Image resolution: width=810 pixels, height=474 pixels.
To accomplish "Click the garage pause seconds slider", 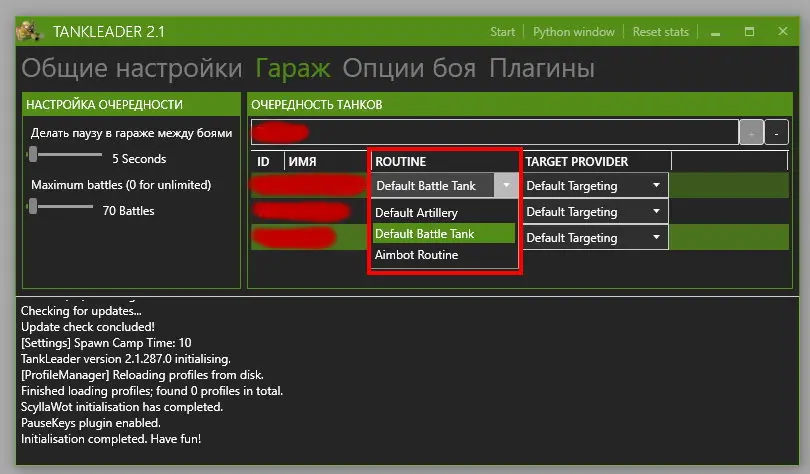I will (34, 154).
